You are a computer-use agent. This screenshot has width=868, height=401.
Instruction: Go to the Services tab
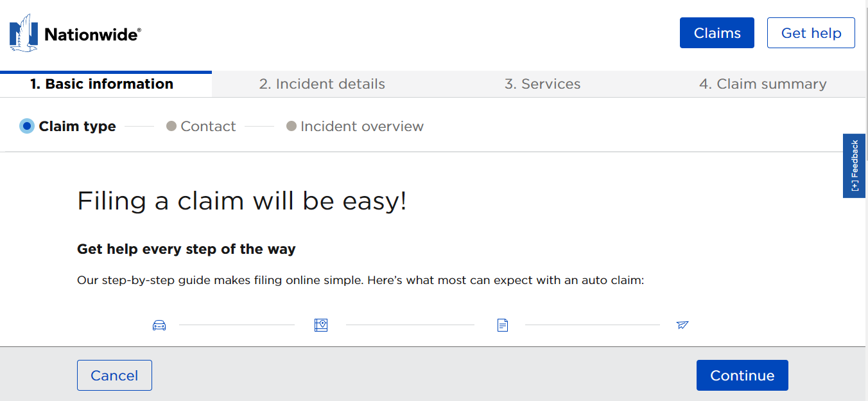pos(542,84)
